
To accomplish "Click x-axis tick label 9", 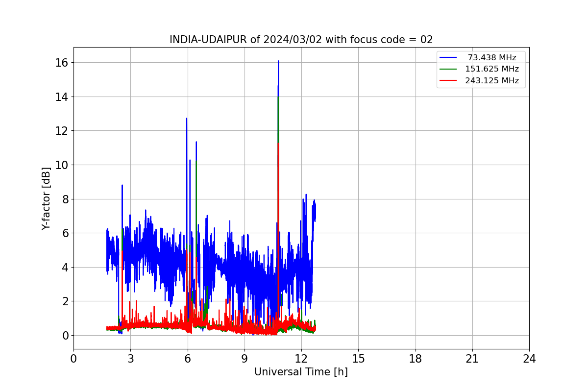I will 245,359.
